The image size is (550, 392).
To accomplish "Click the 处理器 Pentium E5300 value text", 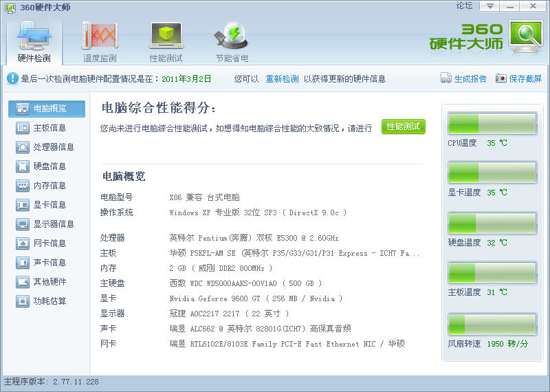I will pyautogui.click(x=254, y=238).
